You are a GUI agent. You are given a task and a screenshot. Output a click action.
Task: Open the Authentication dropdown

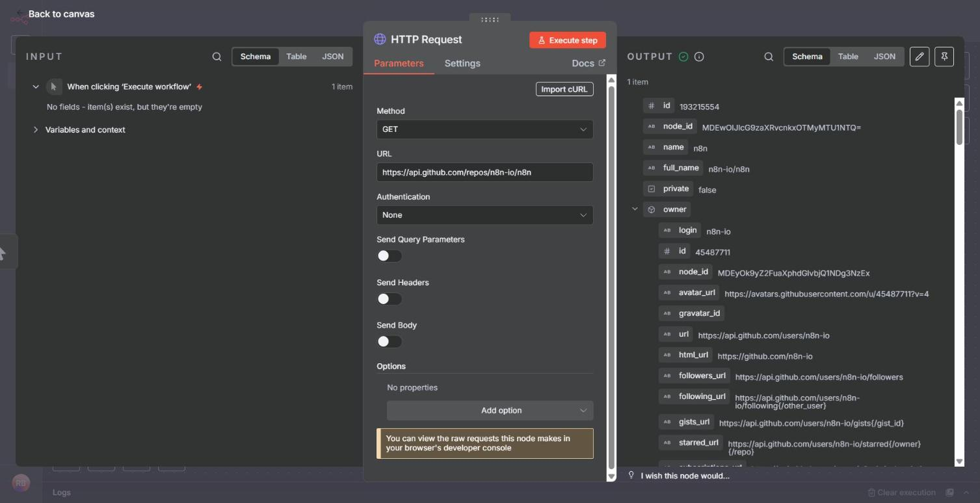484,215
